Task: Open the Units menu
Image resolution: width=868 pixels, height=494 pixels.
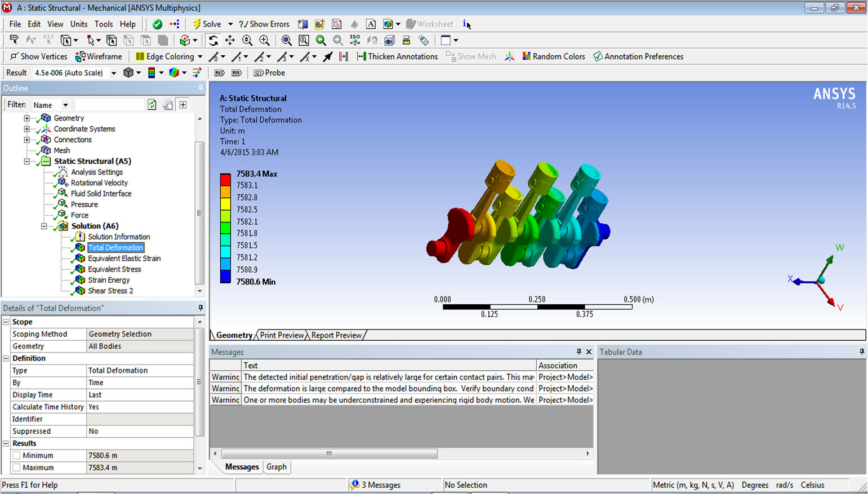Action: pyautogui.click(x=79, y=24)
